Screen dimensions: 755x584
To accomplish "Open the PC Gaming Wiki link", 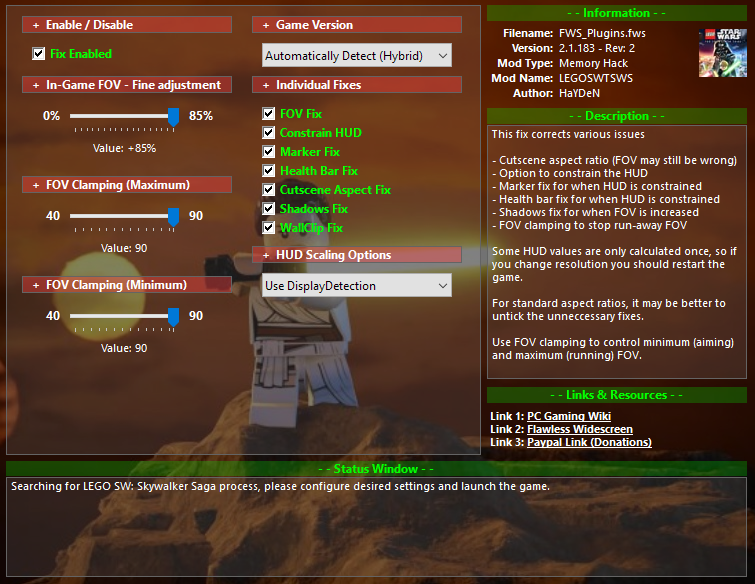I will pyautogui.click(x=569, y=416).
